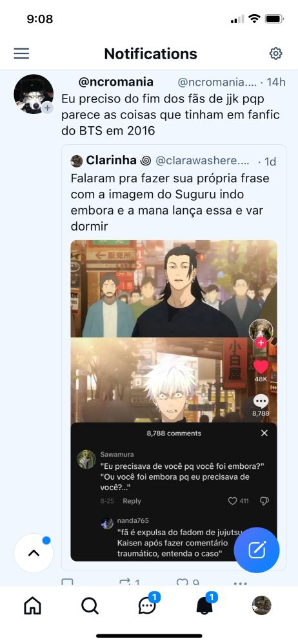Open notifications bell tab
The height and width of the screenshot is (644, 298).
point(205,605)
